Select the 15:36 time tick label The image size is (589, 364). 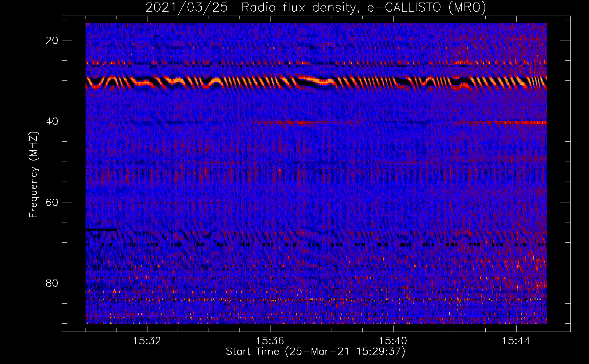tap(270, 341)
